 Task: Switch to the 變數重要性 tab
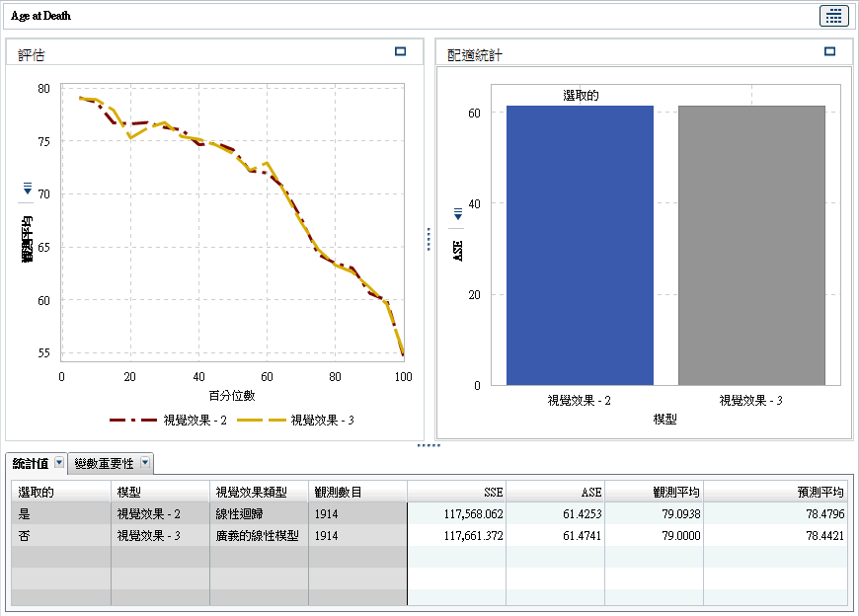(104, 463)
